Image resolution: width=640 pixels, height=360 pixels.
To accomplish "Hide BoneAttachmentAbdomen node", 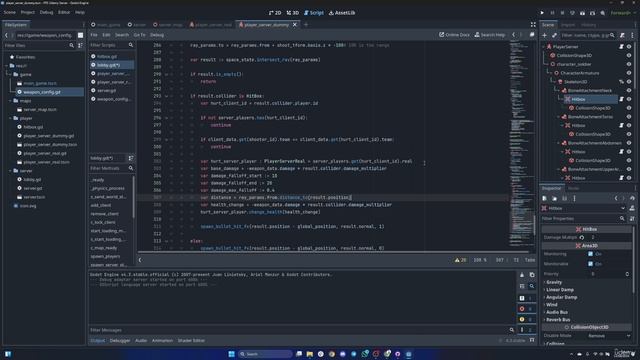I will coord(629,143).
